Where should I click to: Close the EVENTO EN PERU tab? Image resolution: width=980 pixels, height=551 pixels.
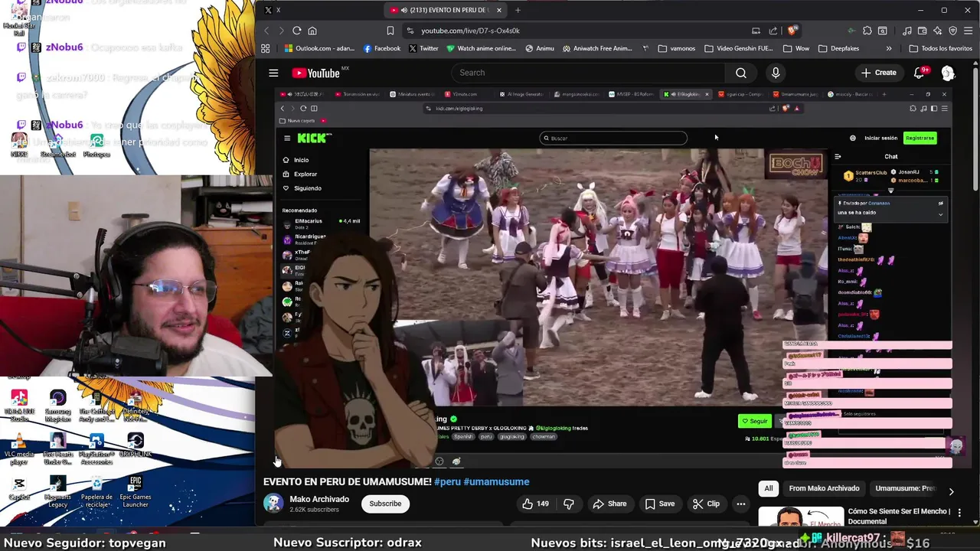499,10
